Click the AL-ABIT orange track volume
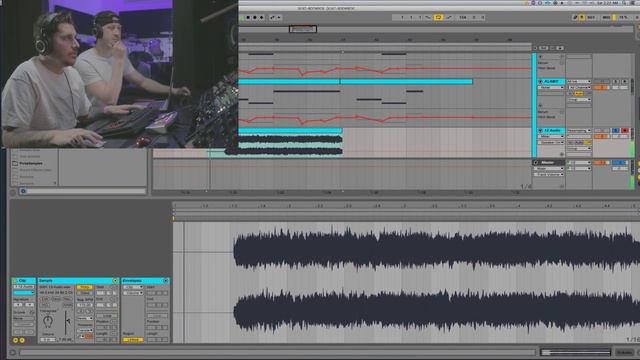Viewport: 640px width, 360px height. [x=601, y=87]
